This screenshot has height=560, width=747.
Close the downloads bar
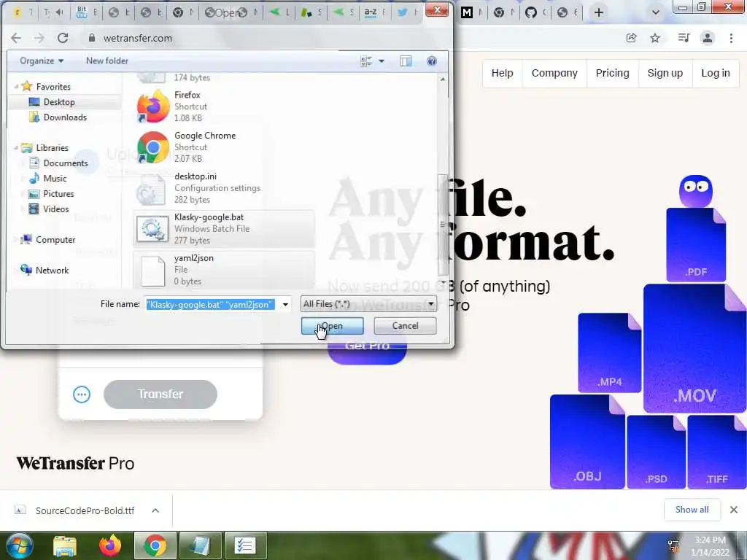coord(734,510)
